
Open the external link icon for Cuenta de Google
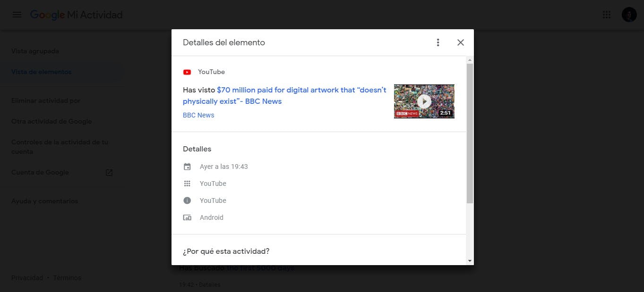(109, 173)
